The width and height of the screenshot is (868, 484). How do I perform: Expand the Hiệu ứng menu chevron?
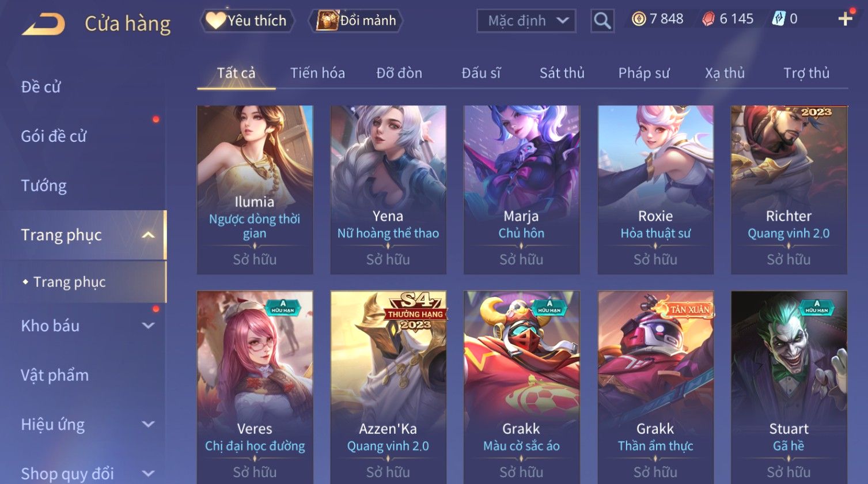[148, 424]
